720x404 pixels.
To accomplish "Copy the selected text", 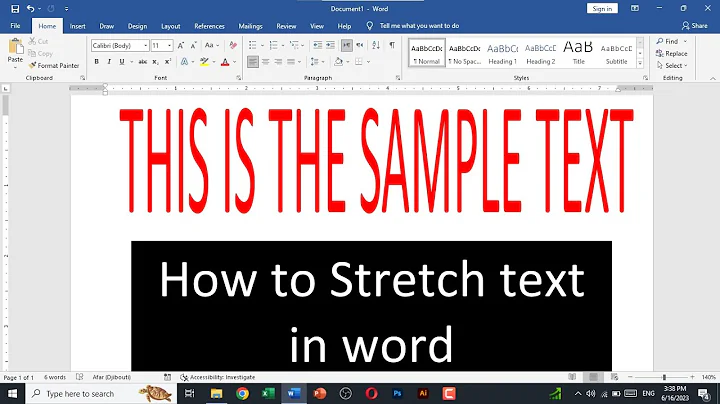I will coord(40,53).
